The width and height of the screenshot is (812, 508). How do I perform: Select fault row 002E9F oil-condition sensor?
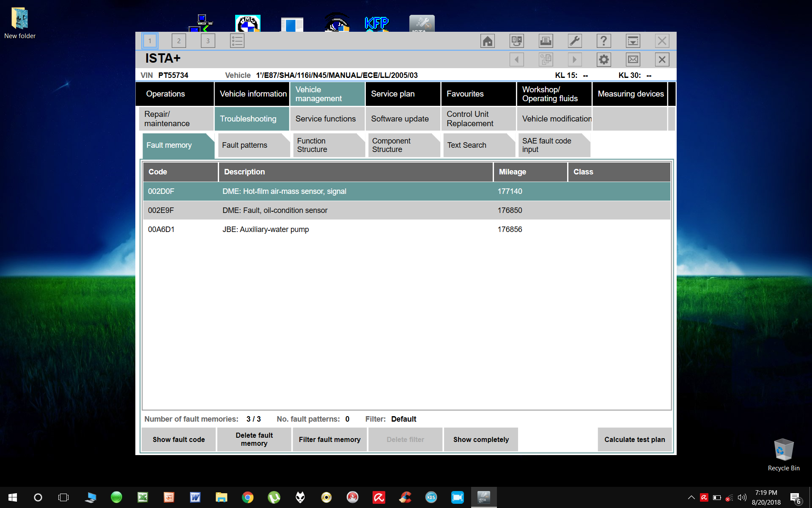click(407, 210)
